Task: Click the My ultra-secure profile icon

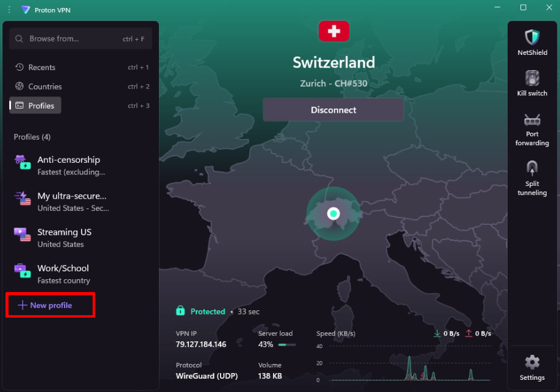Action: coord(23,198)
